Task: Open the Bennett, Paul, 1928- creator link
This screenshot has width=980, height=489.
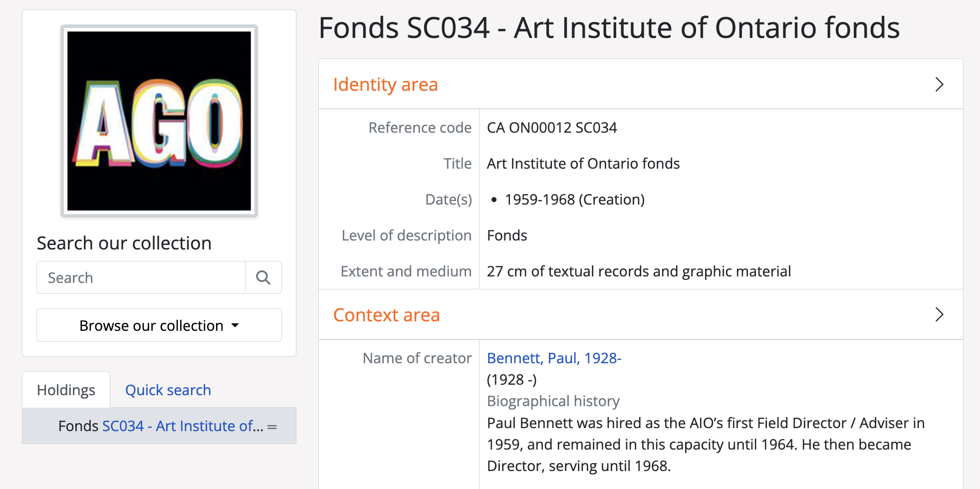Action: pyautogui.click(x=554, y=358)
